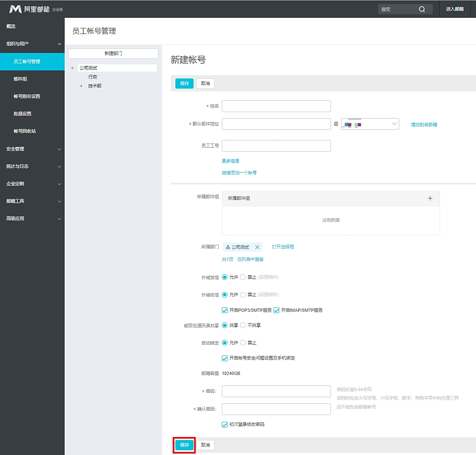Screen dimensions: 476x455
Task: Remove 公司测试 department tag with X
Action: point(257,247)
